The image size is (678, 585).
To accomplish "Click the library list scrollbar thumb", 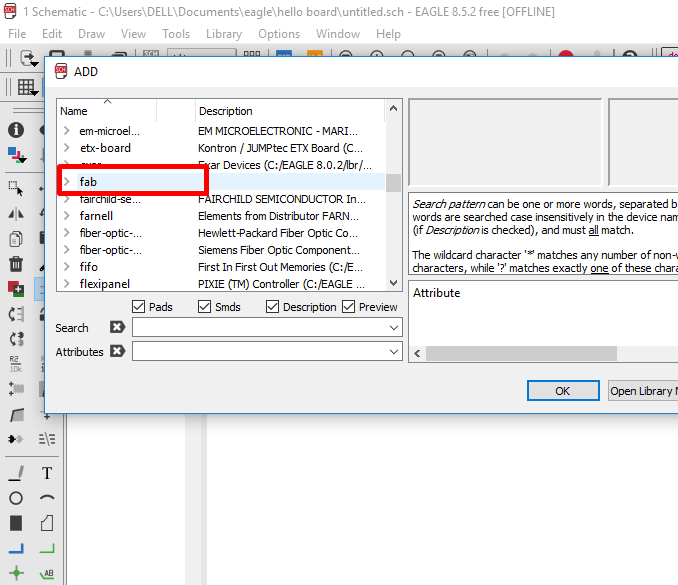I will pos(393,182).
